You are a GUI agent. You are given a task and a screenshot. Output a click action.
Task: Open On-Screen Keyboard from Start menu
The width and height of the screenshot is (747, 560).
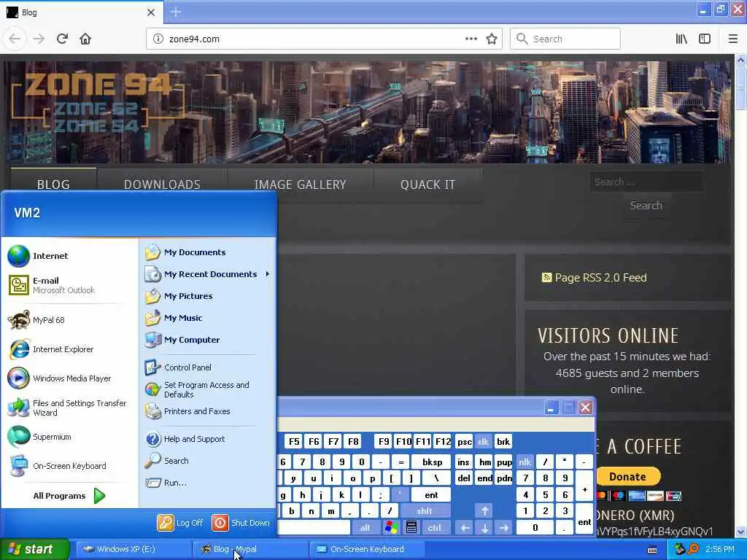coord(69,466)
